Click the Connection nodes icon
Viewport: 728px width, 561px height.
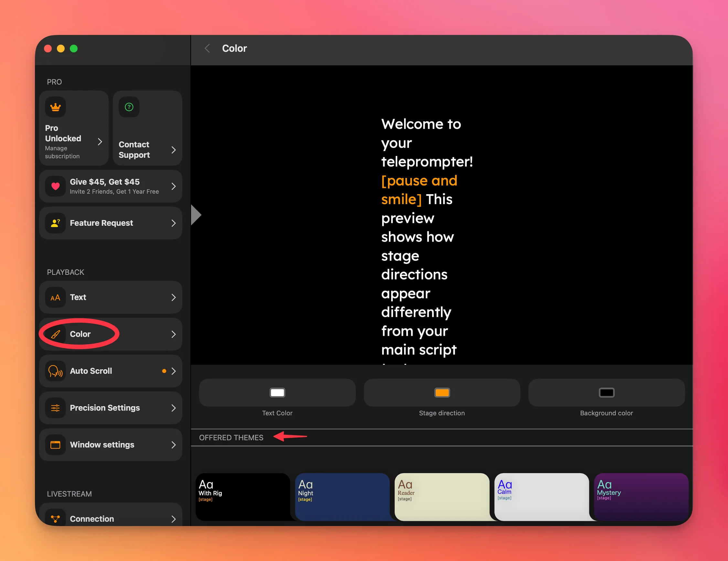55,518
